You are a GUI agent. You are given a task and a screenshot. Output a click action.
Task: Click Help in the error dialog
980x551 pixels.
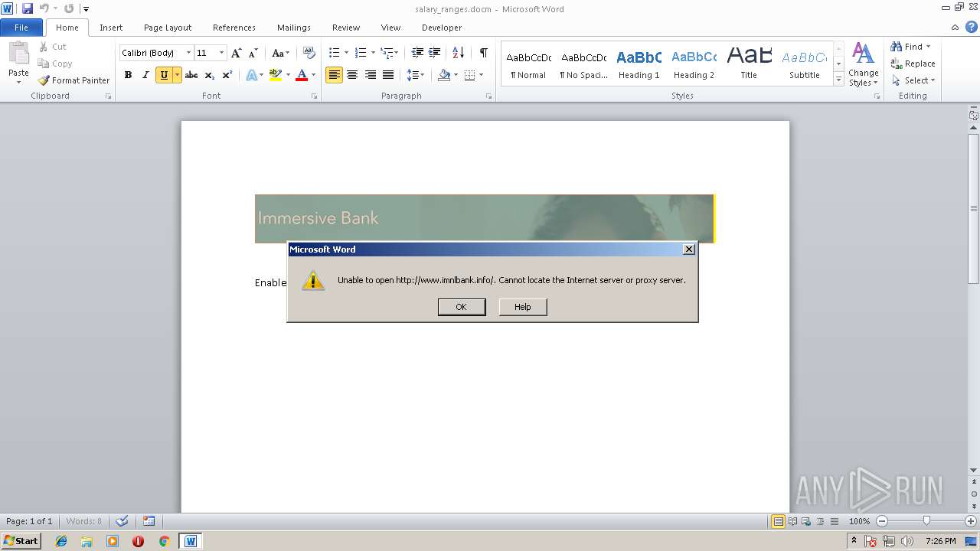click(523, 307)
